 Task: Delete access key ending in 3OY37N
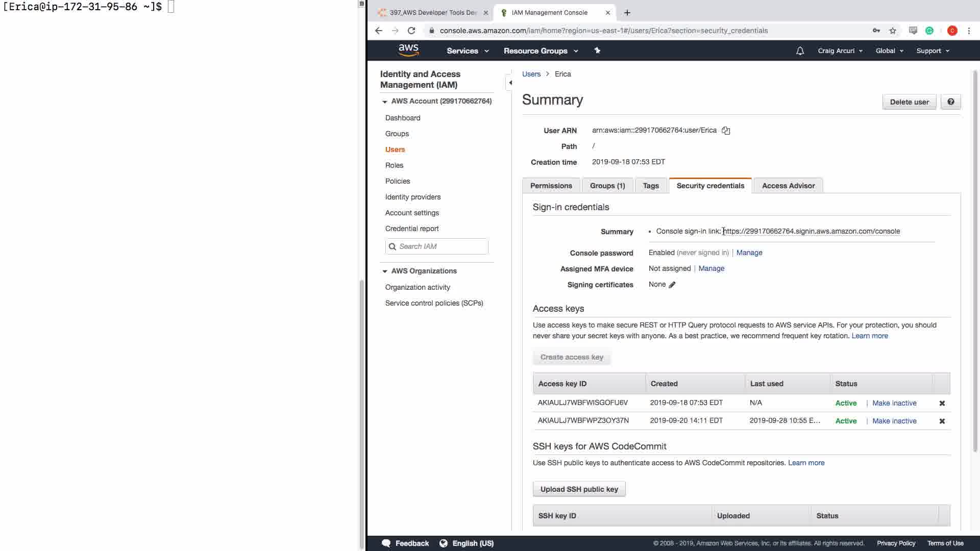coord(942,421)
